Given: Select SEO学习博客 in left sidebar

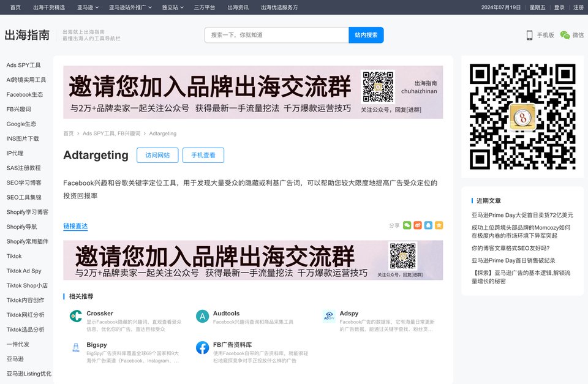Looking at the screenshot, I should tap(24, 183).
